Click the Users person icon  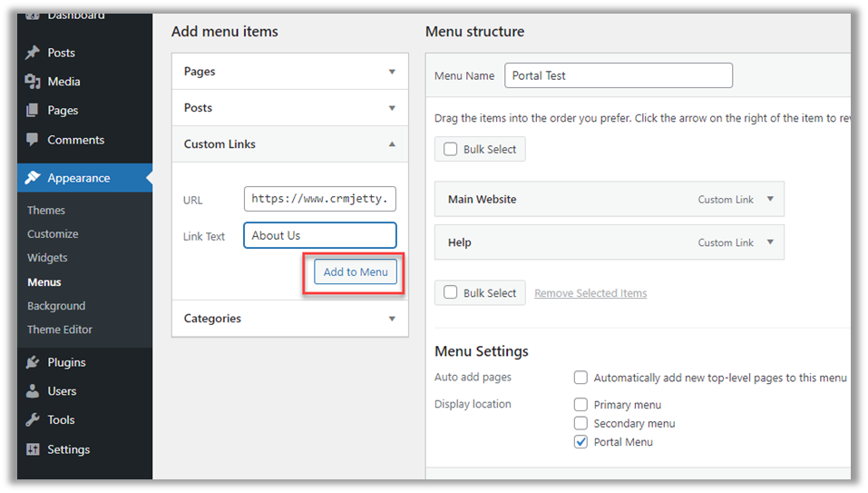tap(34, 391)
